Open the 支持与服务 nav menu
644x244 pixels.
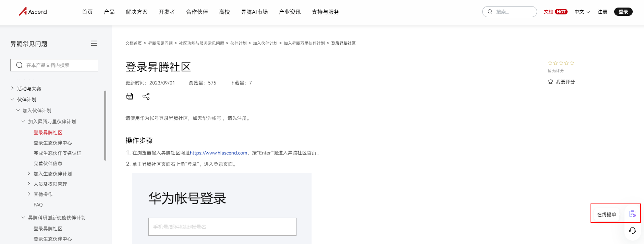coord(326,12)
